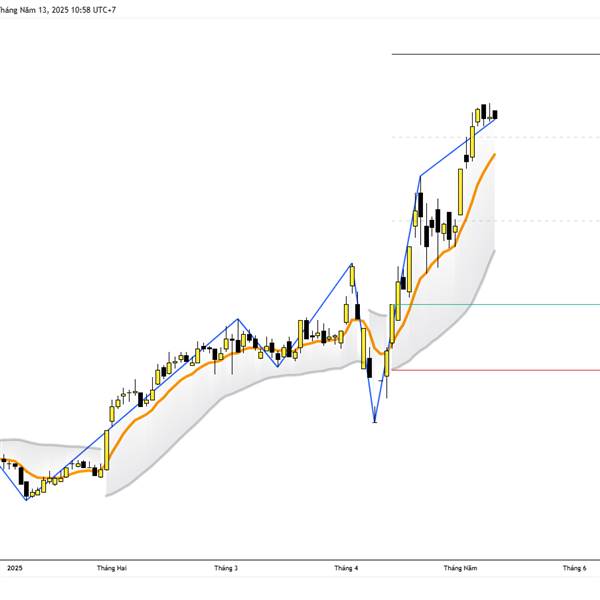Select the red horizontal price line
Viewport: 600px width, 600px height.
point(496,370)
